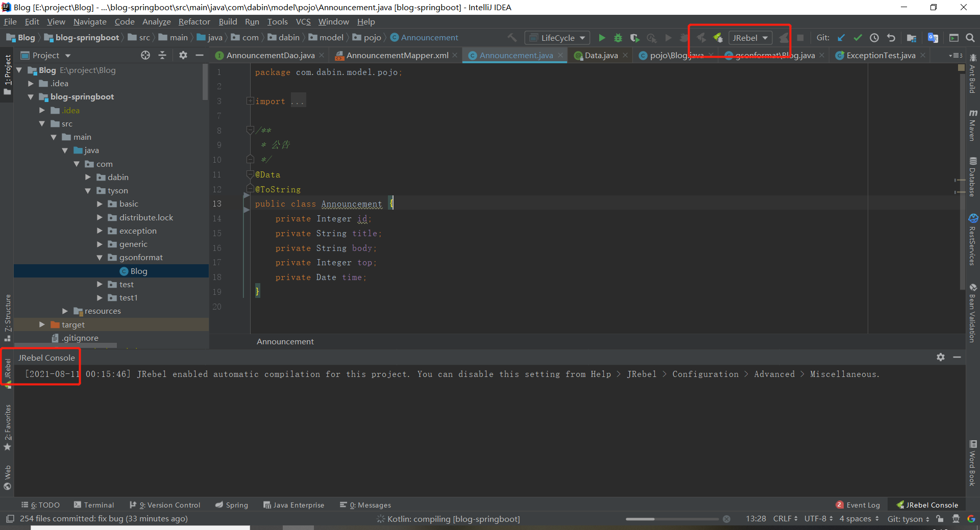
Task: Collapse the gsonformat folder
Action: [100, 258]
